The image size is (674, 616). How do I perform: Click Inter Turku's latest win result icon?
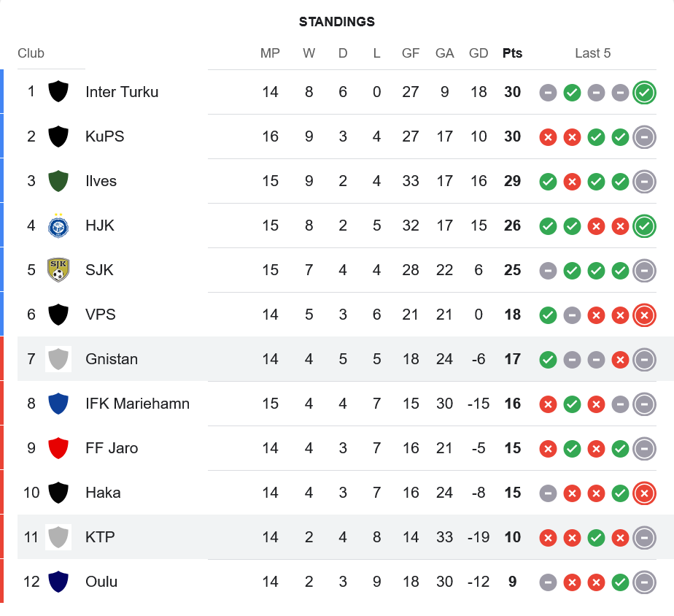[644, 93]
